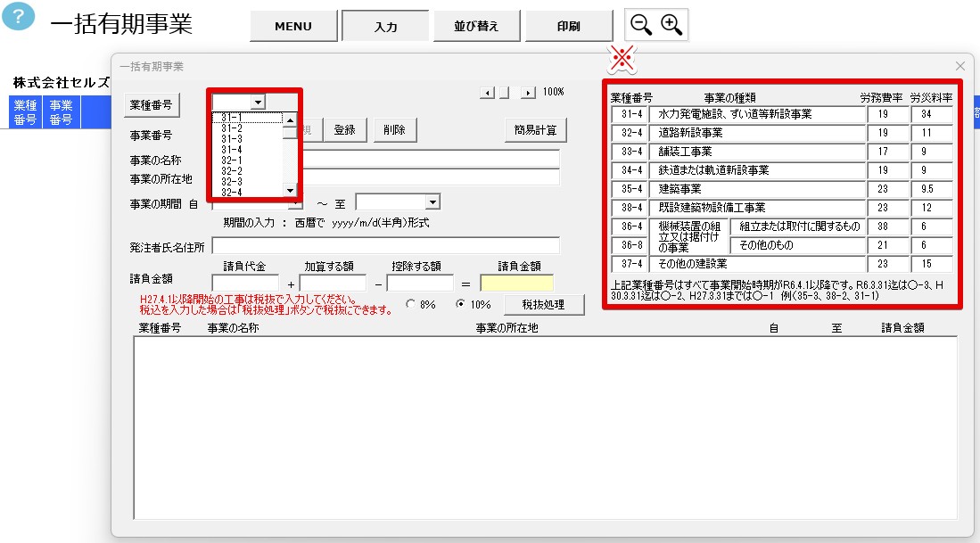Select 31-1 in the dropdown list
980x543 pixels.
(247, 118)
